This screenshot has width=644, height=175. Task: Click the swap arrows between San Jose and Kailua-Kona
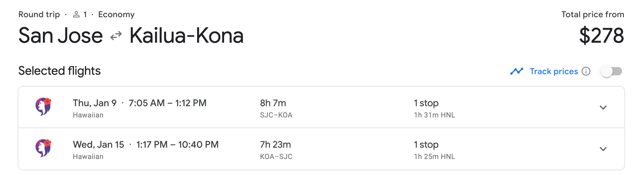tap(116, 35)
